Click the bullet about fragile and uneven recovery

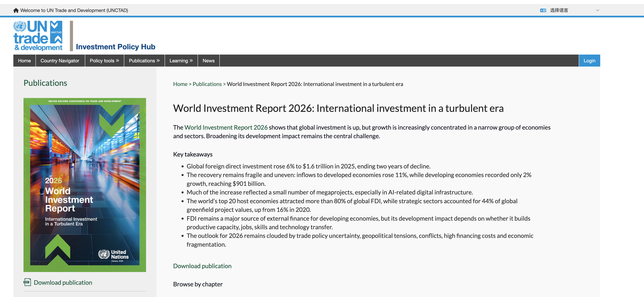click(359, 179)
